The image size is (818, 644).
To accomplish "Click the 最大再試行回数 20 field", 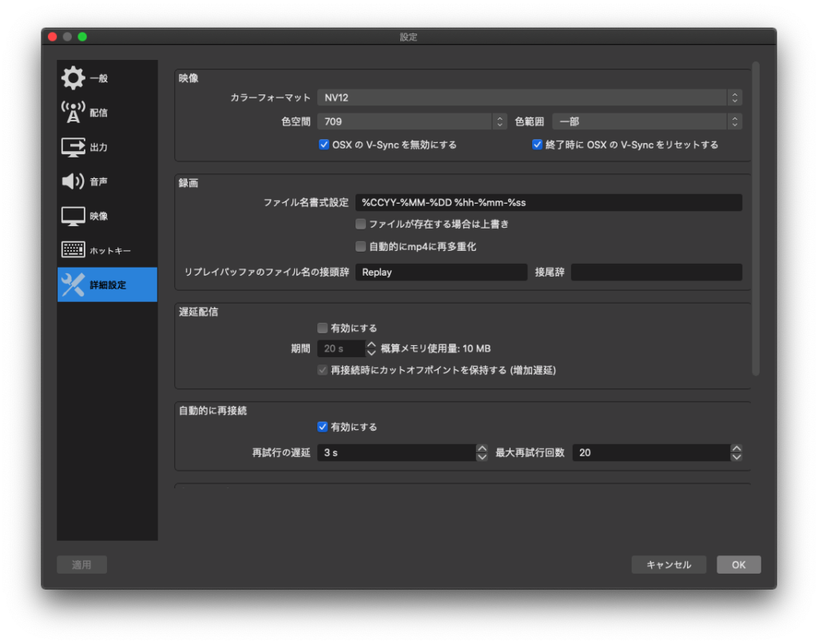I will 651,452.
